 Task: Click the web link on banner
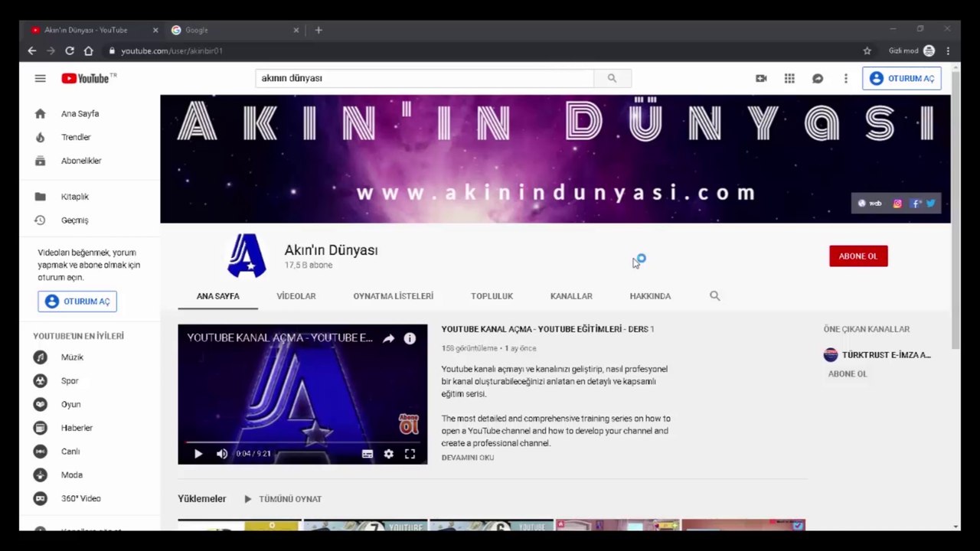(870, 204)
